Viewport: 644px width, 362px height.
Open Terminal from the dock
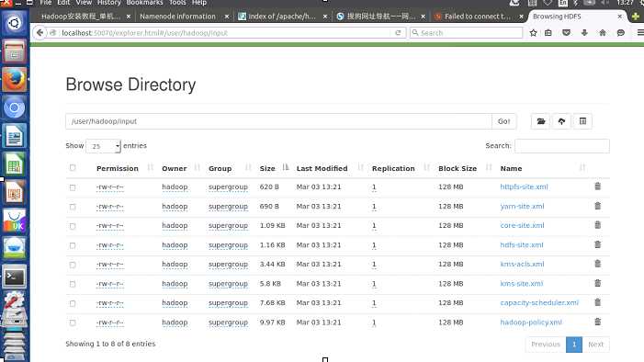tap(15, 277)
